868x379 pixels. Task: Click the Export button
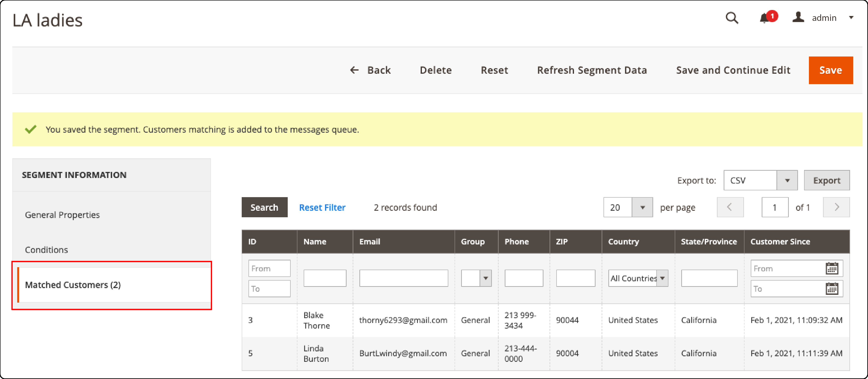point(827,181)
